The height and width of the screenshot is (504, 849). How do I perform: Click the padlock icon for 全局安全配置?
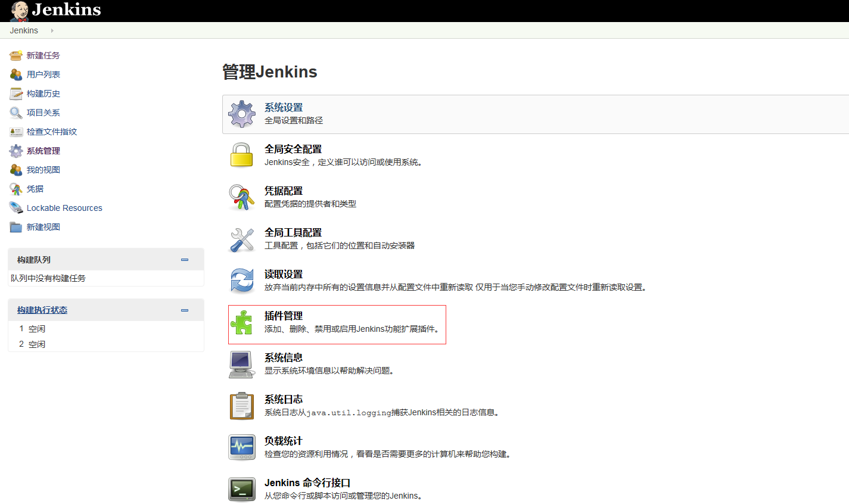[x=242, y=155]
